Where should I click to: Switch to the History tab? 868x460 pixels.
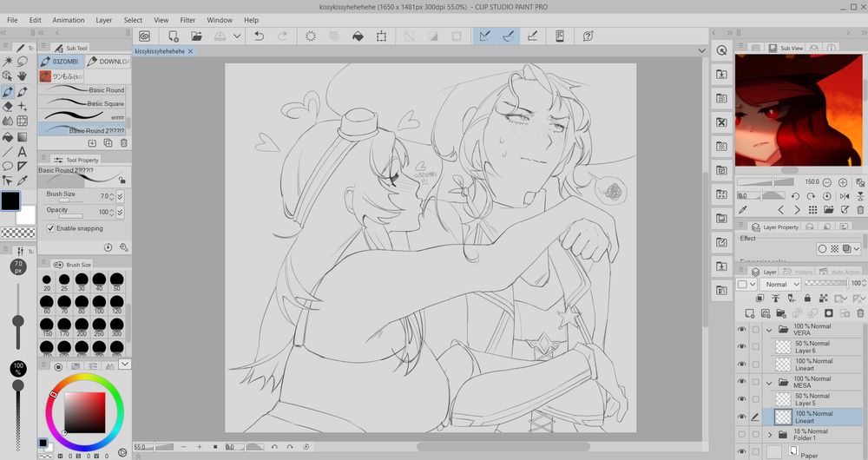coord(799,272)
